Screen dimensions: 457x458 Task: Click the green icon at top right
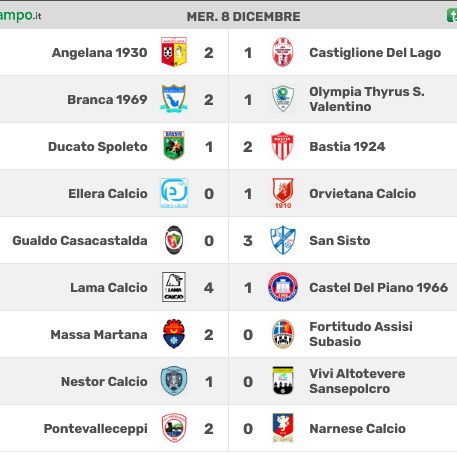tap(452, 16)
